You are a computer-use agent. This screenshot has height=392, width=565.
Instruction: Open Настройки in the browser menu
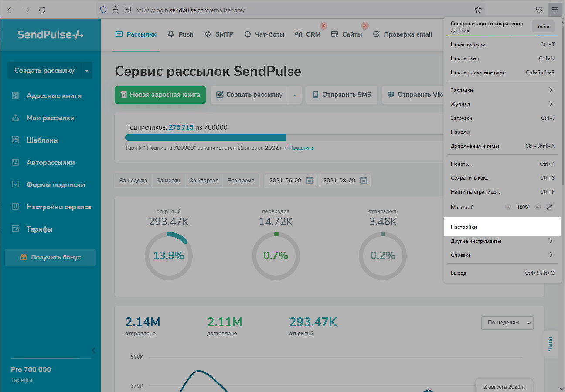(x=502, y=227)
